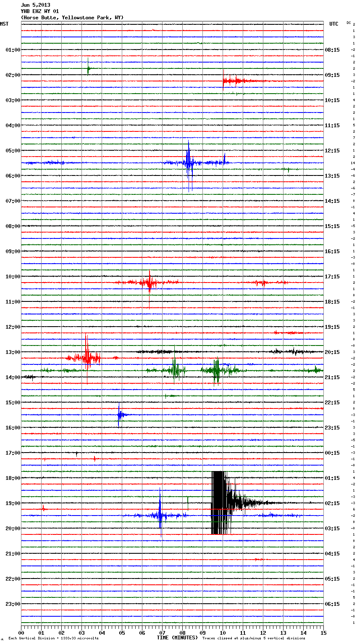Click the Horse Butte, Yellowstone Park location text

tap(72, 18)
